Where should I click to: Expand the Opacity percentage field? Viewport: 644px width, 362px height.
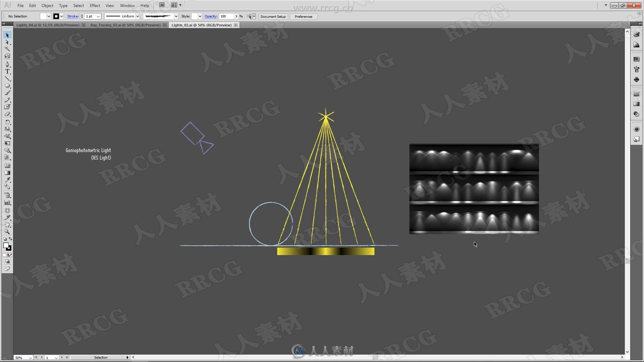(236, 16)
